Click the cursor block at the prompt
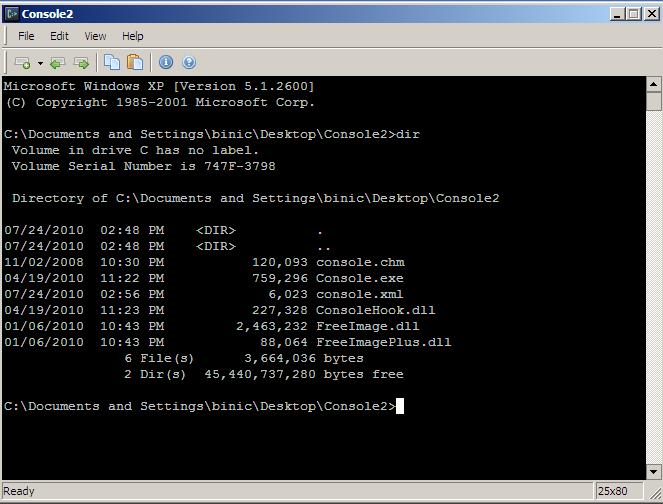This screenshot has width=663, height=504. click(400, 406)
